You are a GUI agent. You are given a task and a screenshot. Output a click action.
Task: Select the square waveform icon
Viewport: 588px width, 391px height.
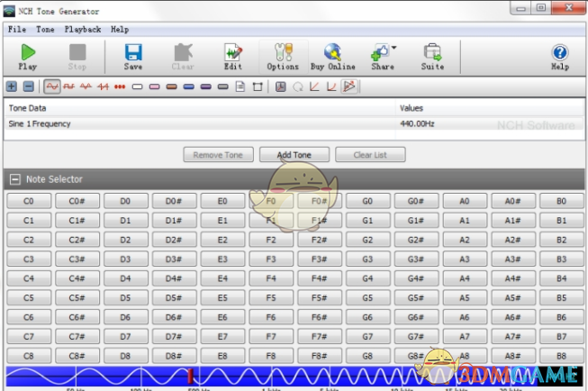[69, 86]
